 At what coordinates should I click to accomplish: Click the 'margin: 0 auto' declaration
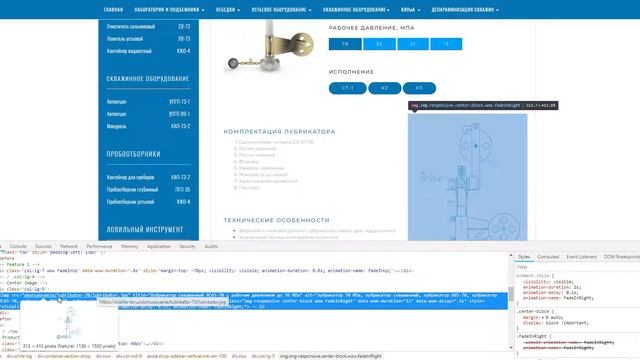tap(542, 317)
